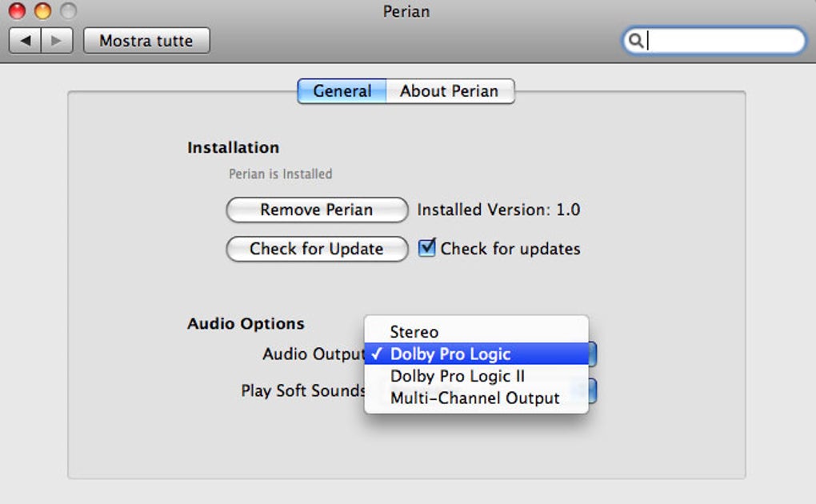The height and width of the screenshot is (504, 816).
Task: Click the Mostra tutte button
Action: coord(146,41)
